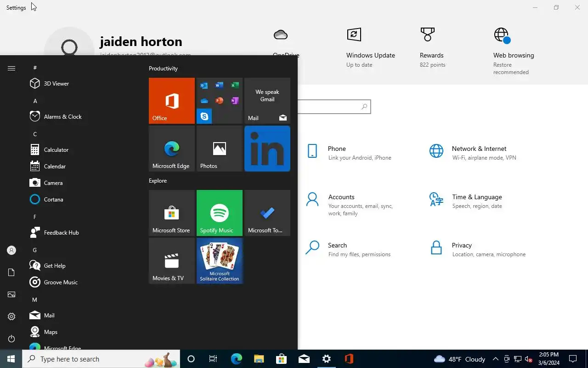Screen dimensions: 588x368
Task: Launch Spotify Music tile
Action: (220, 213)
